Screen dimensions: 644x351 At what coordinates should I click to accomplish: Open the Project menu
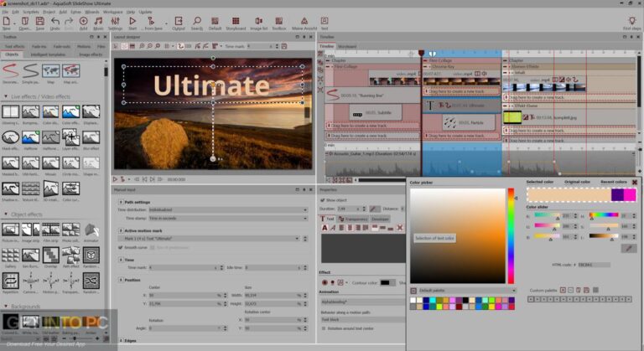(49, 12)
